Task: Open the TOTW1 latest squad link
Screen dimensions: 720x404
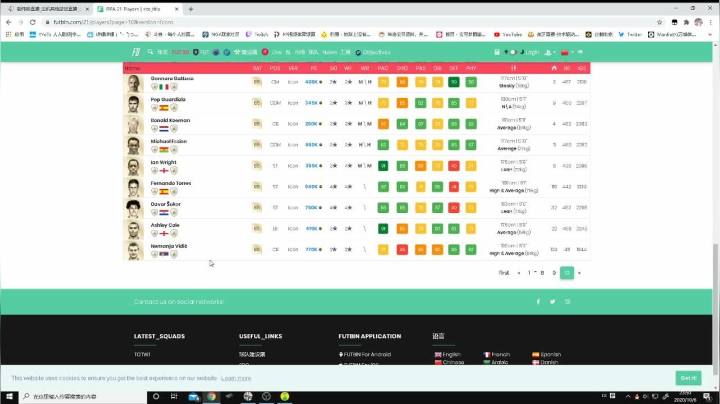Action: click(142, 354)
